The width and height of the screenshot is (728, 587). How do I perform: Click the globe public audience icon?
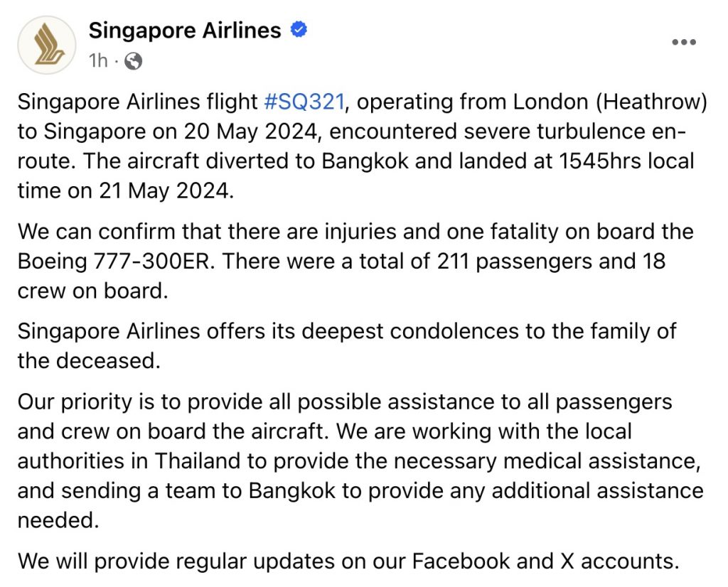[x=133, y=61]
